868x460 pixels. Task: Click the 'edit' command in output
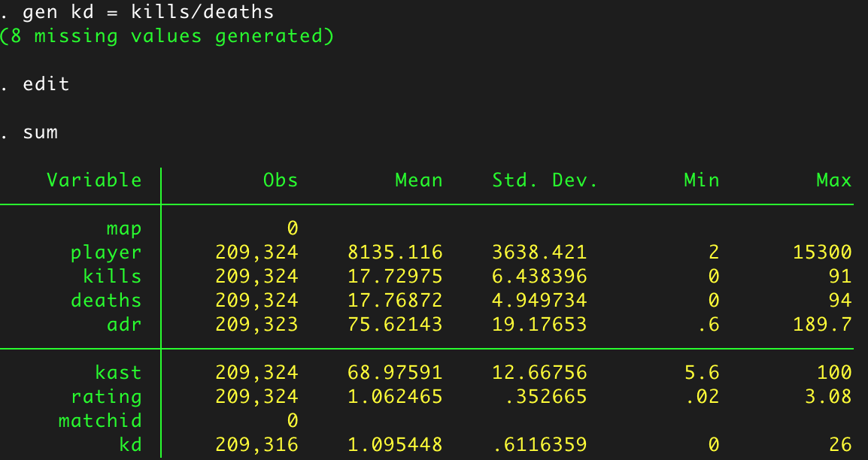[x=46, y=84]
